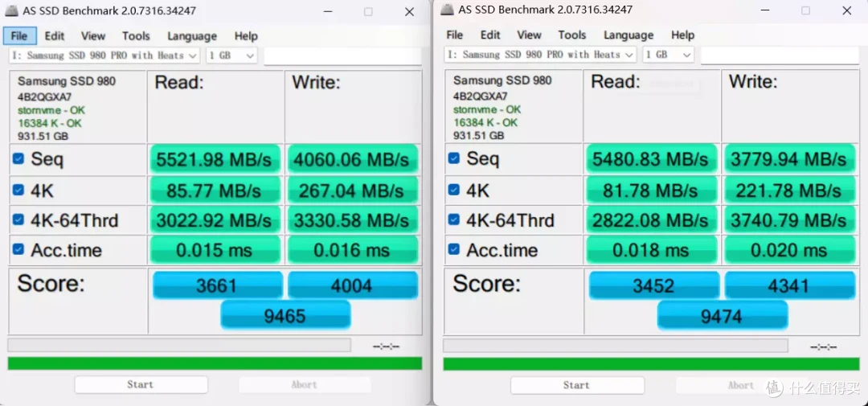Viewport: 868px width, 406px height.
Task: Expand drive selector dropdown in right window
Action: point(540,55)
